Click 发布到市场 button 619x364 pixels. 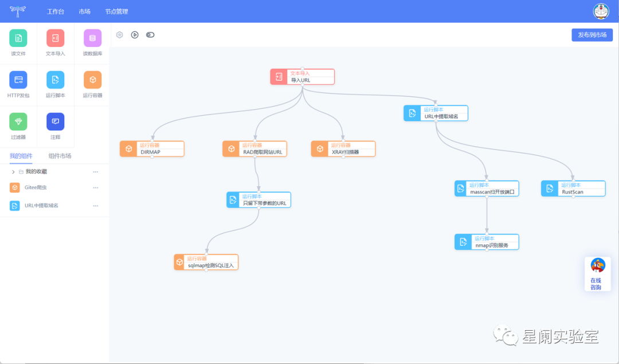[x=591, y=35]
